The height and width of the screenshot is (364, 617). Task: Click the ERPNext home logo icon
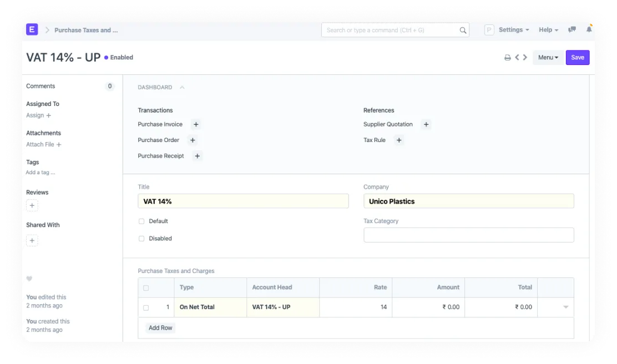click(x=32, y=30)
